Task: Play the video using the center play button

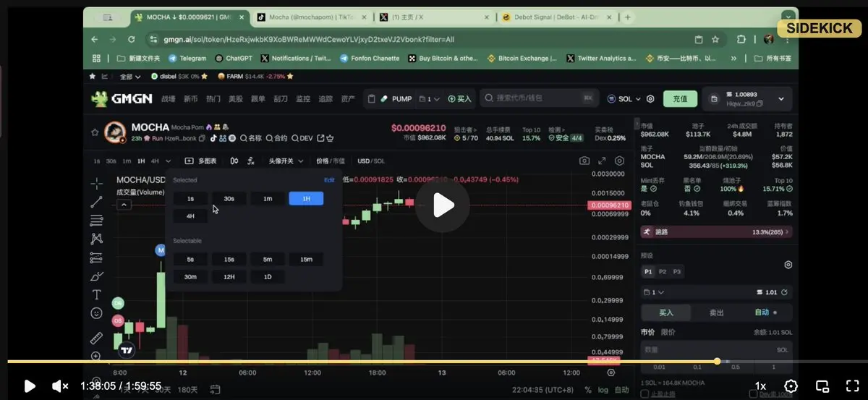Action: pyautogui.click(x=443, y=205)
